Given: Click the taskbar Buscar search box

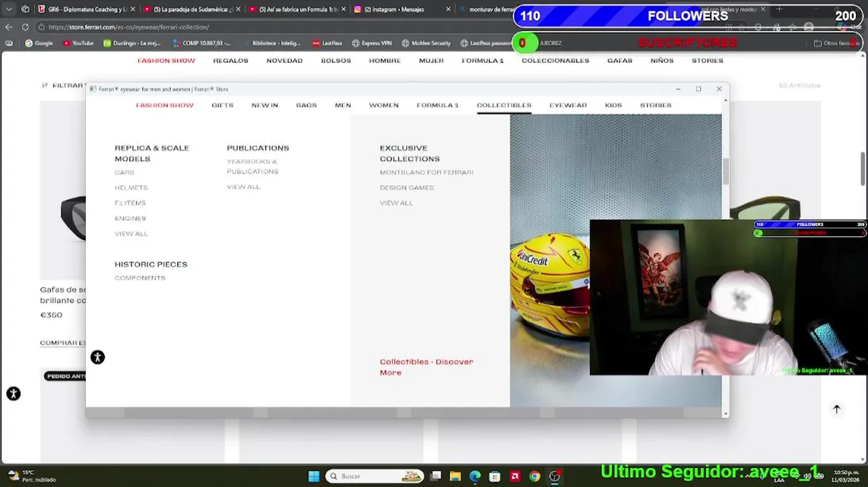Looking at the screenshot, I should point(376,476).
